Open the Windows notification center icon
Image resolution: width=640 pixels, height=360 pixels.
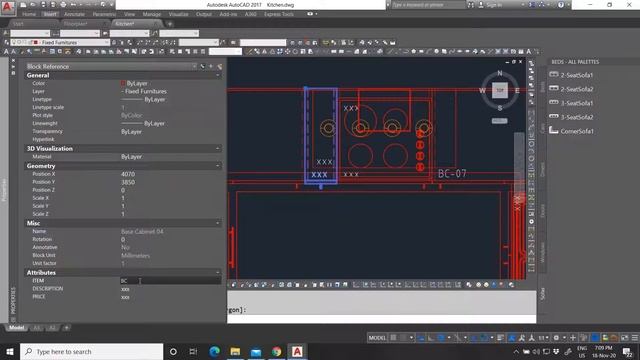(x=627, y=351)
